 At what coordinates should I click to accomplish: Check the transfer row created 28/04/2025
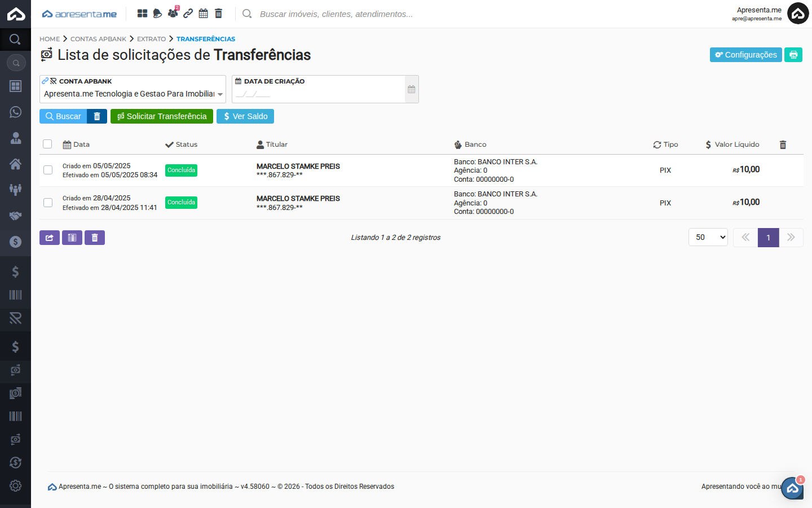(x=48, y=203)
